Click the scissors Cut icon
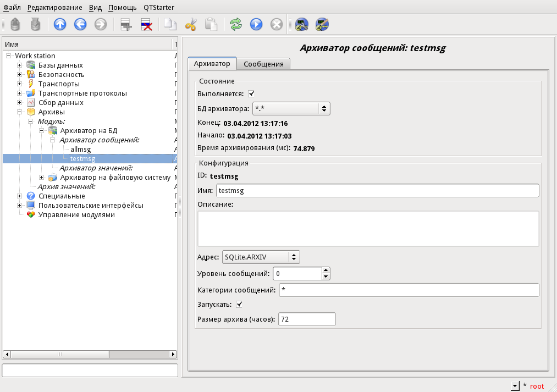 pyautogui.click(x=191, y=24)
